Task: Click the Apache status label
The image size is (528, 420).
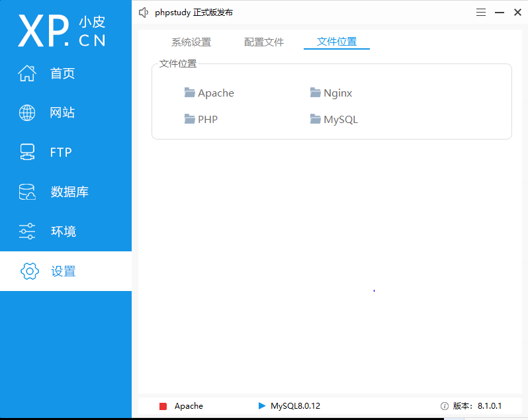Action: 189,406
